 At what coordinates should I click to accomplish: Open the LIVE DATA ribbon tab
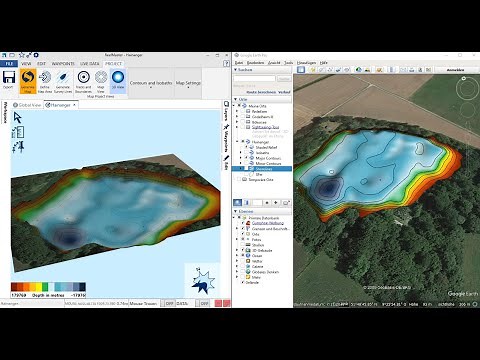[89, 63]
